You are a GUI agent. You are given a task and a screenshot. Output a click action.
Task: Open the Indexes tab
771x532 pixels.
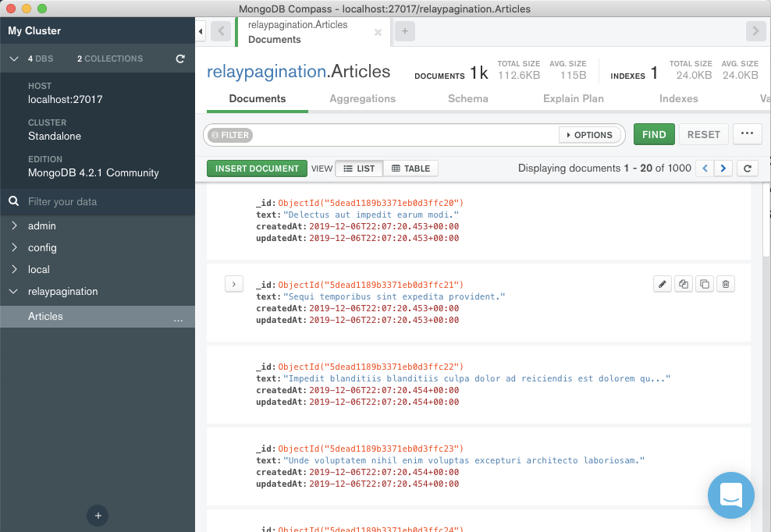[x=679, y=99]
